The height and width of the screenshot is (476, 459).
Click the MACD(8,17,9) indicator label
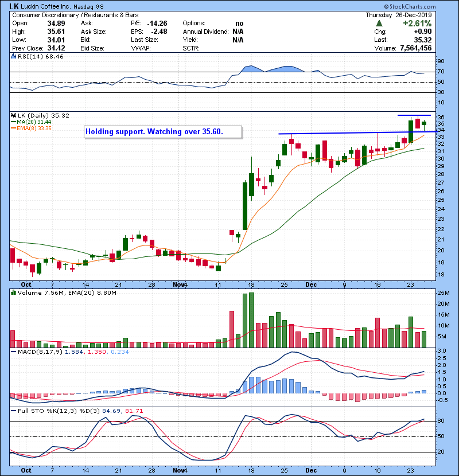40,352
